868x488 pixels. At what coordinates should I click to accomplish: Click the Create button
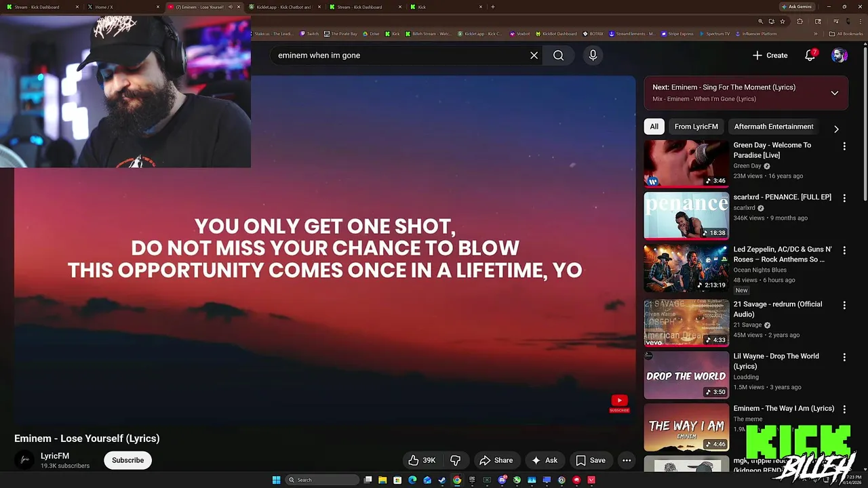[x=770, y=56]
